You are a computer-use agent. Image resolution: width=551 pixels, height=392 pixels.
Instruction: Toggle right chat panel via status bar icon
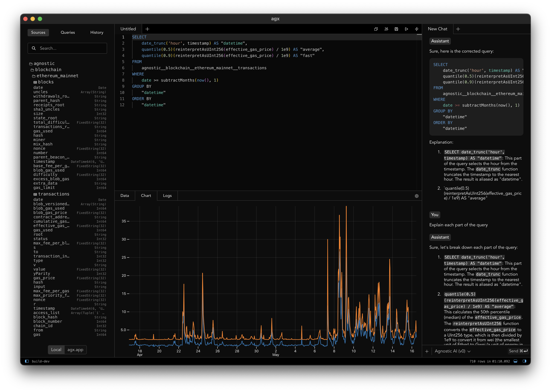click(x=525, y=361)
